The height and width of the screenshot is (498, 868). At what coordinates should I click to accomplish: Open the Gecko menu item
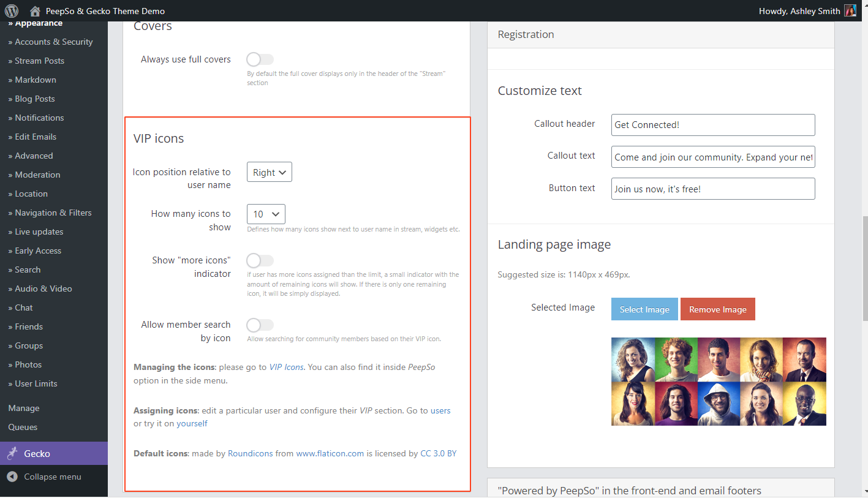[54, 453]
